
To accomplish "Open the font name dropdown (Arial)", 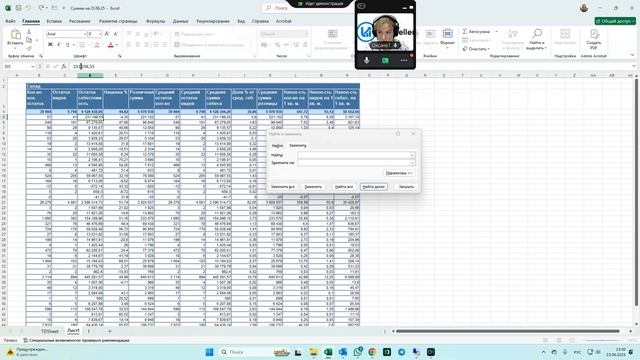I will pos(85,34).
